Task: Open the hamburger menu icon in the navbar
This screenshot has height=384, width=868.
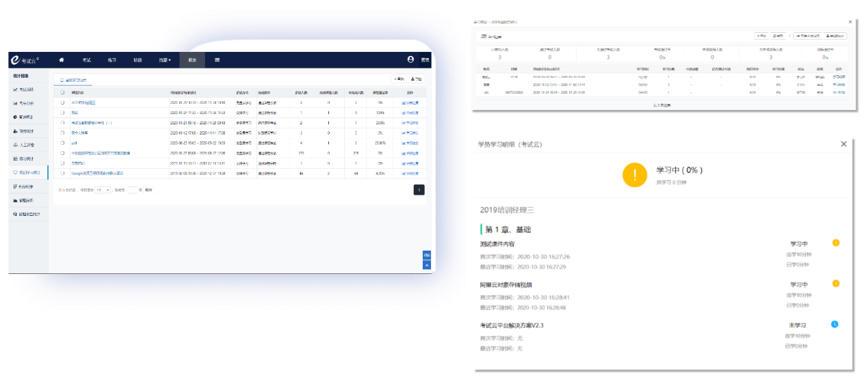Action: pyautogui.click(x=217, y=60)
